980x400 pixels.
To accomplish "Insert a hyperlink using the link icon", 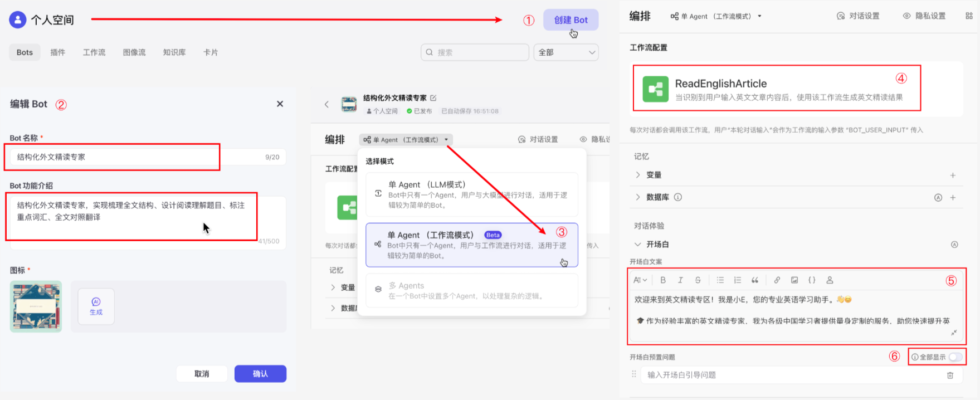I will 777,280.
